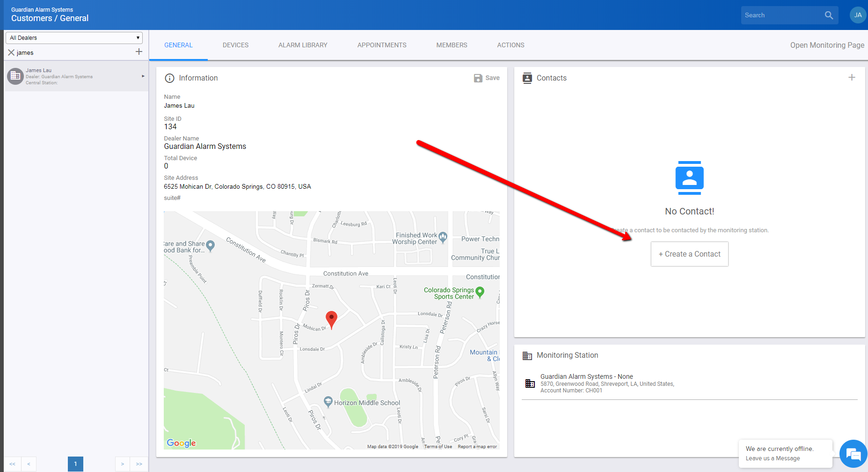868x472 pixels.
Task: Select the Guardian Alarm Systems station icon
Action: tap(530, 383)
